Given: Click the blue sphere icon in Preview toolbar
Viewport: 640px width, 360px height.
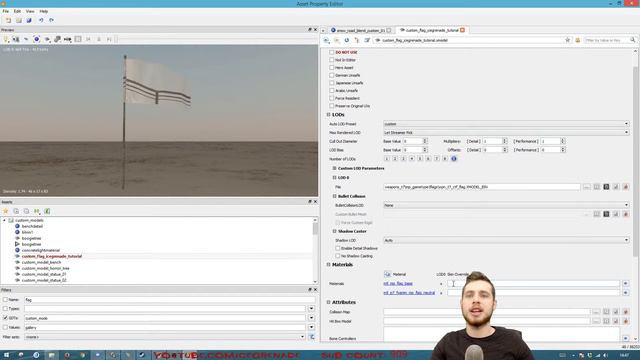Looking at the screenshot, I should (x=36, y=39).
